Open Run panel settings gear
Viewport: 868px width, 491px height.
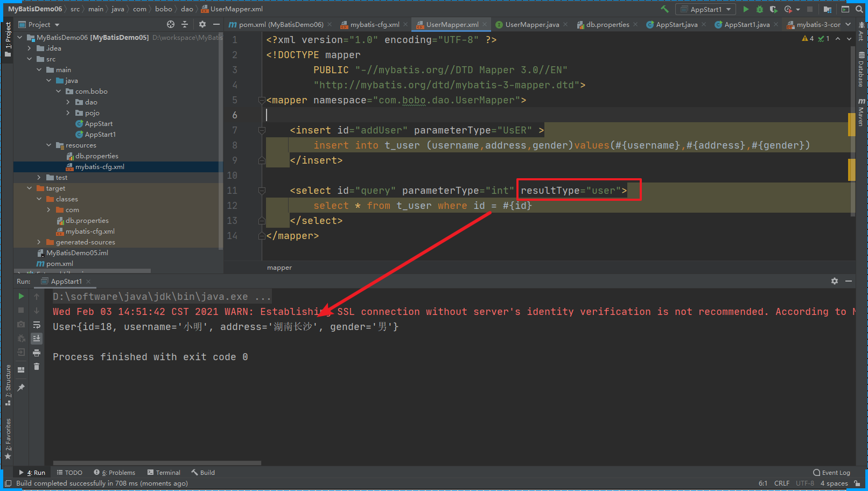835,281
